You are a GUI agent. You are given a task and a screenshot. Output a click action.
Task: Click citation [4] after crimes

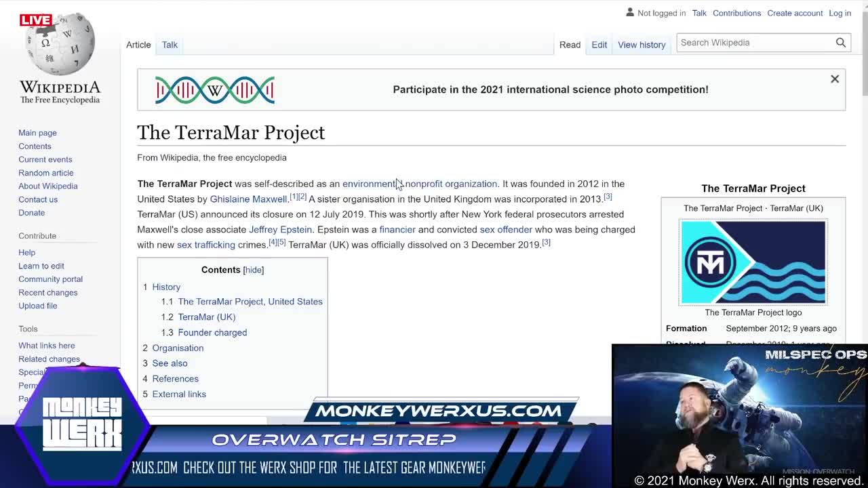(273, 242)
